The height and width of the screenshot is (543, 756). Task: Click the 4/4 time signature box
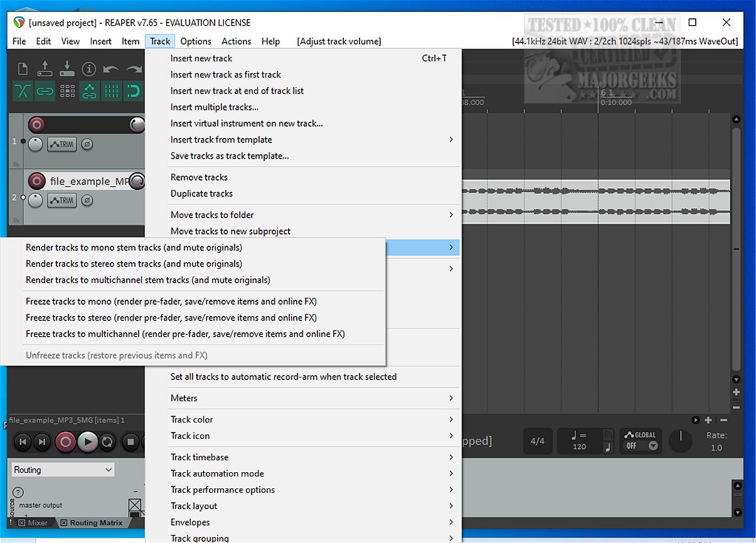[538, 441]
